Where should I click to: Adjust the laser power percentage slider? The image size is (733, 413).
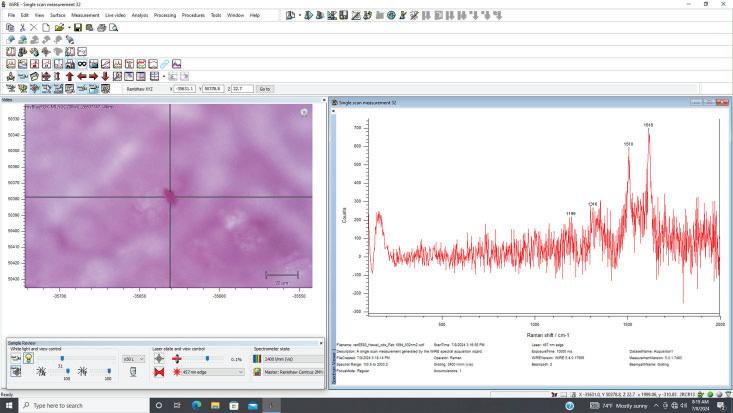[207, 358]
